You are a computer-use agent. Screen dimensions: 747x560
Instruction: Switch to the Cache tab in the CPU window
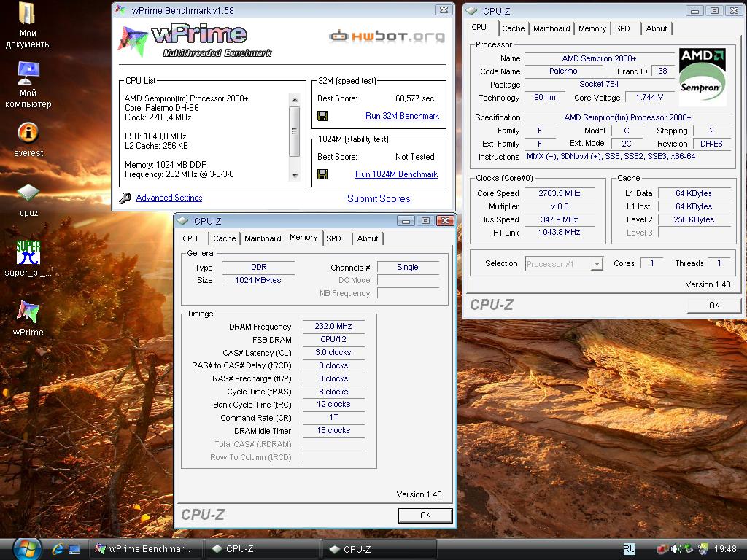(513, 28)
